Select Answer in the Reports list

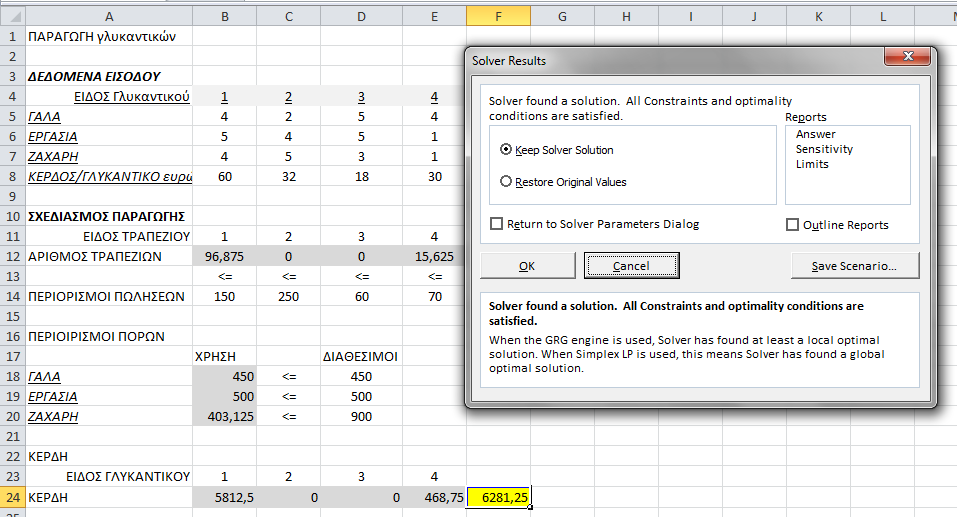(x=815, y=134)
